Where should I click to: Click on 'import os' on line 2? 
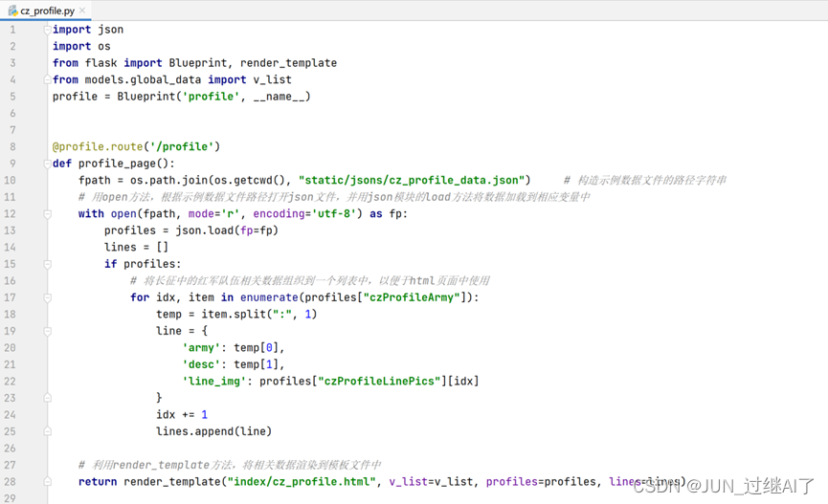pos(81,47)
